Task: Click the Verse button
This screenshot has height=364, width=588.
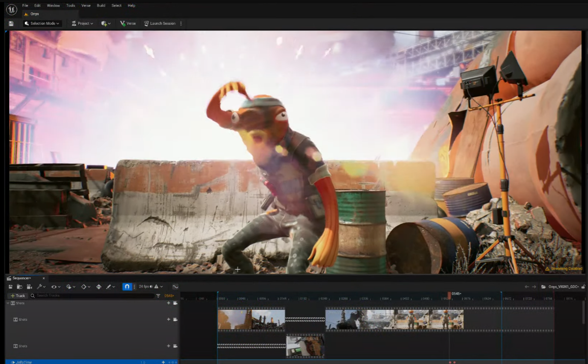Action: 128,23
